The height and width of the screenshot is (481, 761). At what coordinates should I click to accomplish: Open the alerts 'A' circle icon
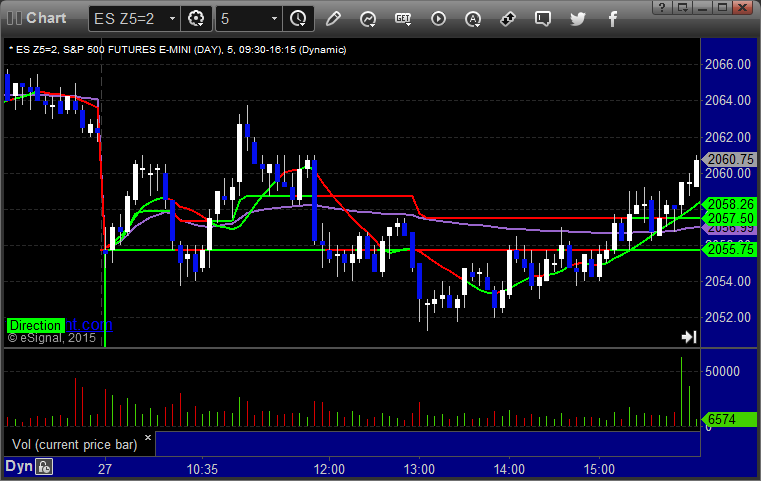pyautogui.click(x=473, y=19)
